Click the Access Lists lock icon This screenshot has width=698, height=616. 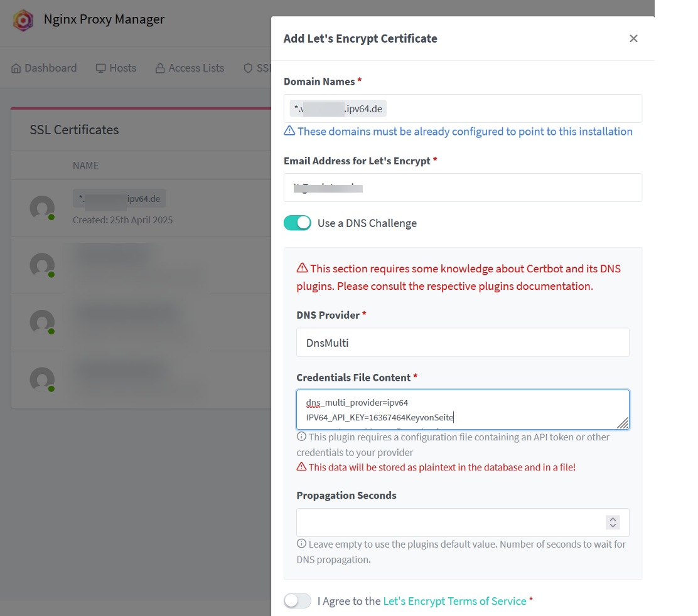click(160, 68)
